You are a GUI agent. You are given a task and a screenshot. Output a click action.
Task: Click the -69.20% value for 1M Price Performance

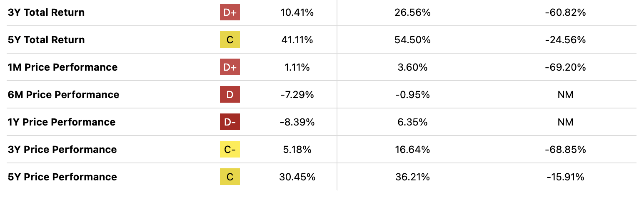click(x=565, y=67)
